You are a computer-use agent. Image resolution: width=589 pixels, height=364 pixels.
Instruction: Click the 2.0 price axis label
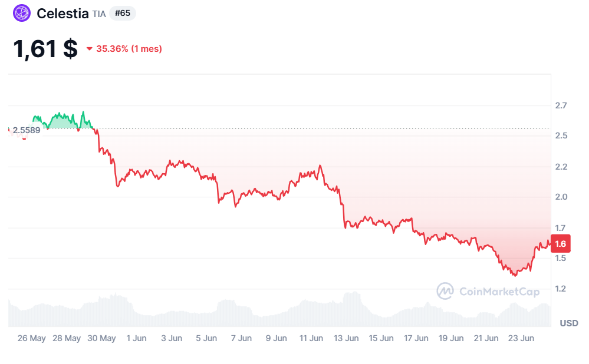pyautogui.click(x=561, y=197)
